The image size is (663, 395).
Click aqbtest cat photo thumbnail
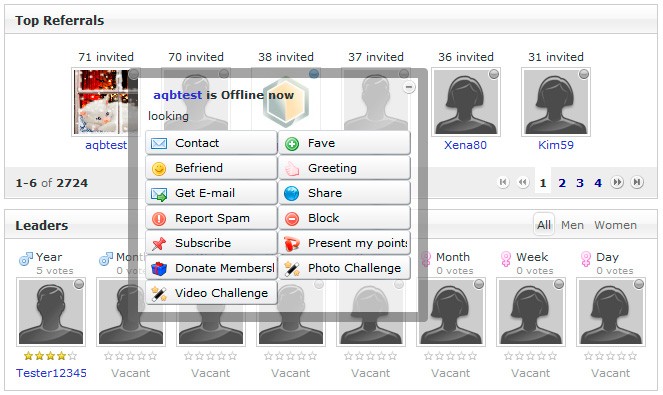click(x=105, y=102)
